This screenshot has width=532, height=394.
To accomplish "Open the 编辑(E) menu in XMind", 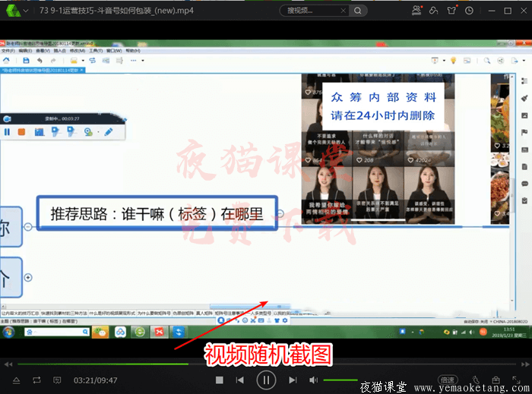I will (25, 51).
